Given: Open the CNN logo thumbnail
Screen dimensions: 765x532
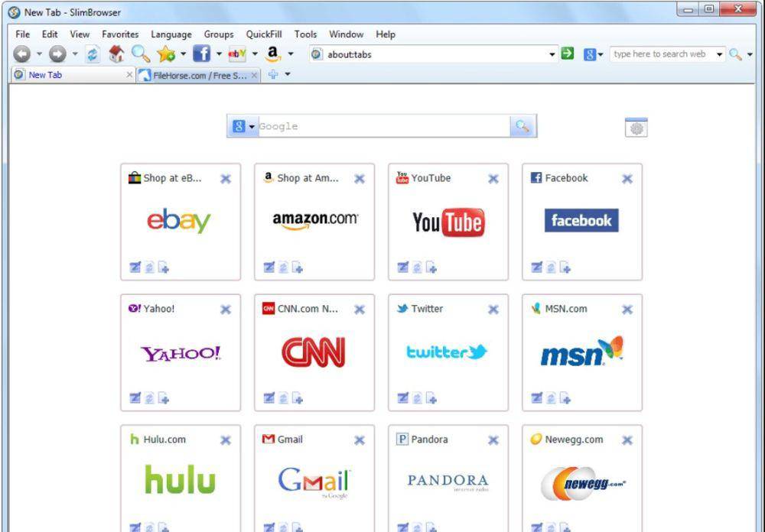Looking at the screenshot, I should (x=314, y=352).
